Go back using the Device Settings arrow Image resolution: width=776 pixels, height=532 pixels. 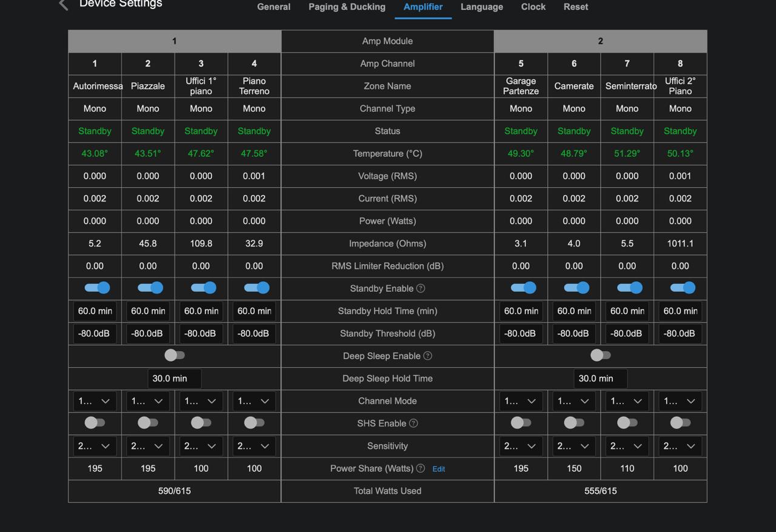pyautogui.click(x=63, y=5)
